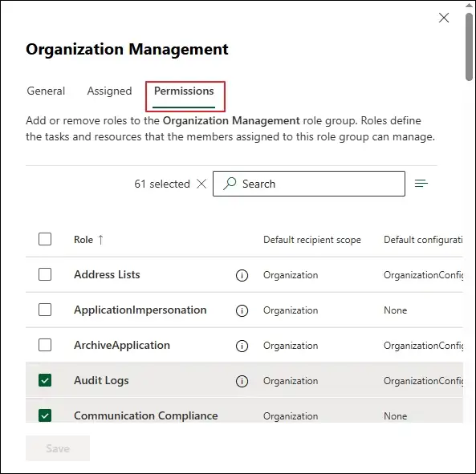Viewport: 476px width, 474px height.
Task: Close the Organization Management panel
Action: pos(444,18)
